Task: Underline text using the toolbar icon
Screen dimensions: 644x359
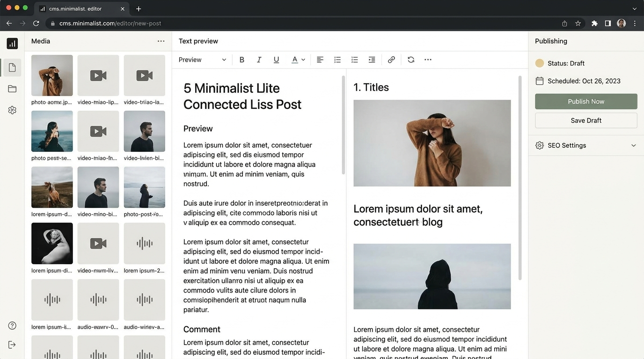Action: click(x=276, y=60)
